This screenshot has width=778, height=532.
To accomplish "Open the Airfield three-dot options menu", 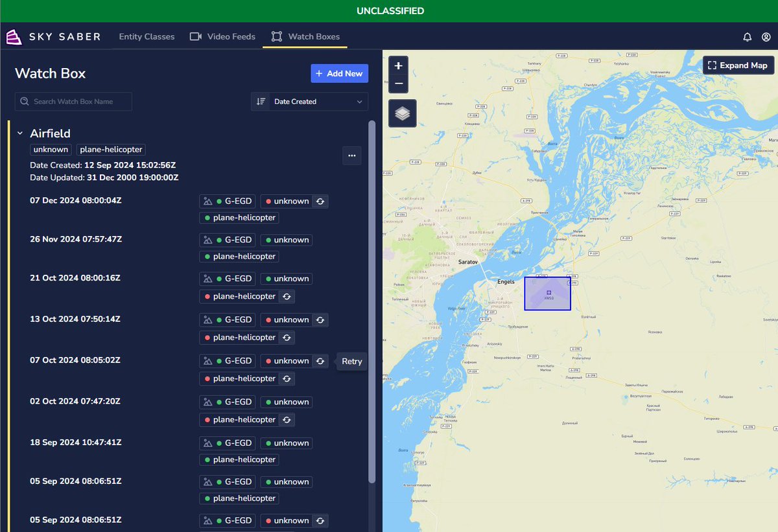I will click(351, 156).
